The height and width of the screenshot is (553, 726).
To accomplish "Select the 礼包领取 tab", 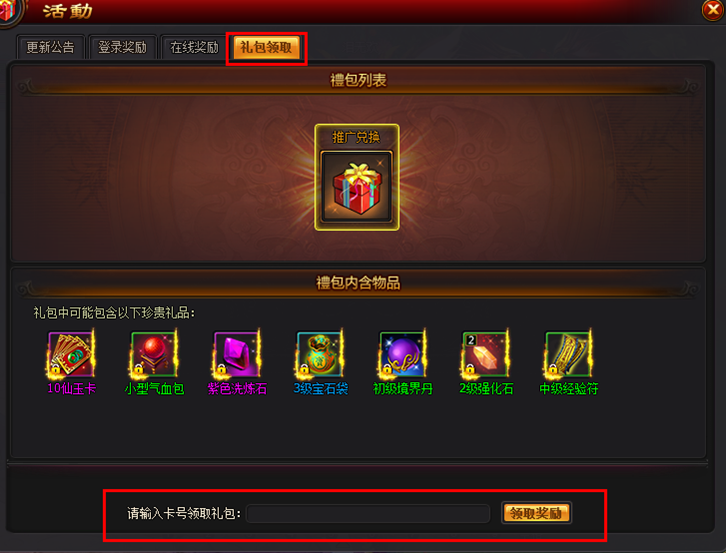I will coord(266,47).
